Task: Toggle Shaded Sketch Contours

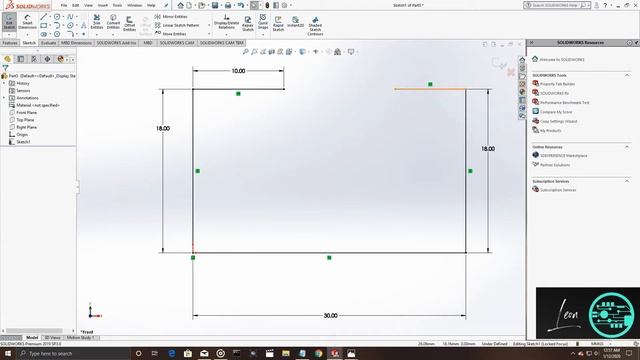Action: point(315,25)
